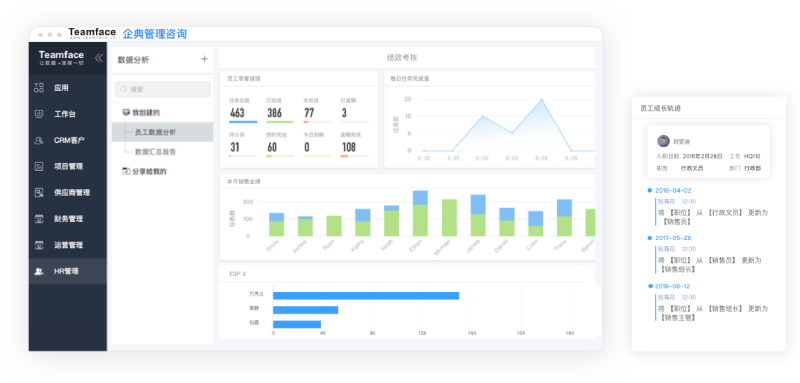This screenshot has height=383, width=800.
Task: Click the 已完成 value 386
Action: (x=274, y=113)
